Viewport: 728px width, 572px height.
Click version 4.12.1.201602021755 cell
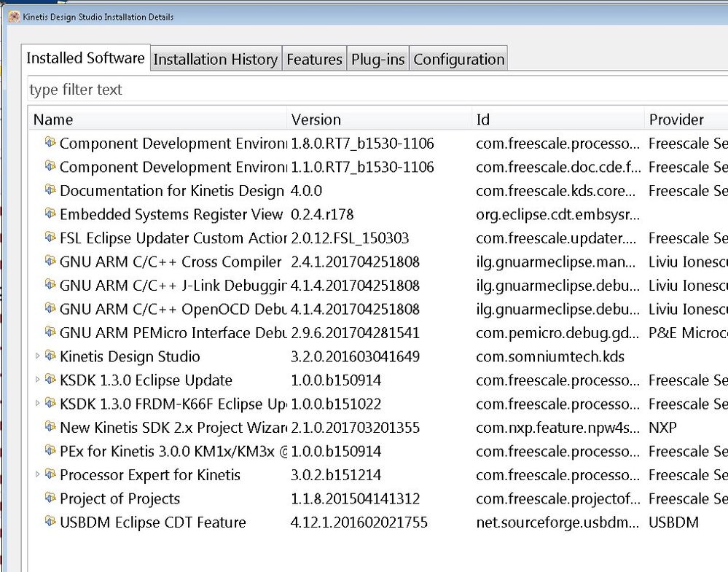[359, 522]
